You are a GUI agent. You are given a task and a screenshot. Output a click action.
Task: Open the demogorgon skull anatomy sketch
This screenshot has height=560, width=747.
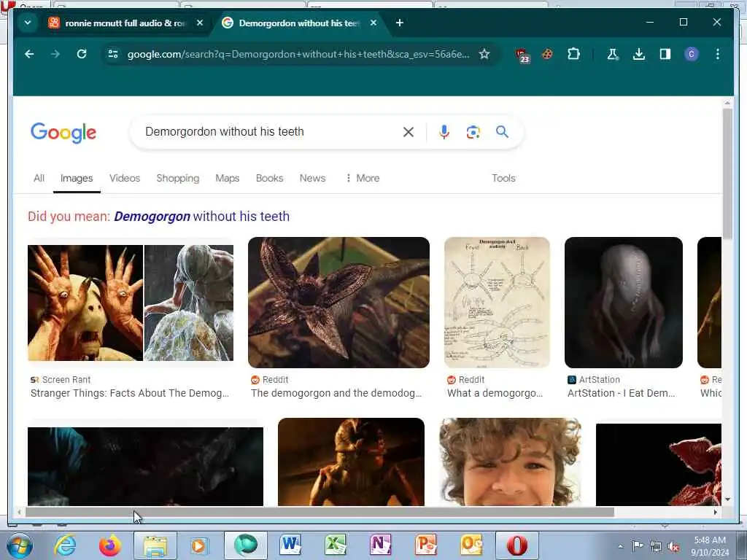(497, 303)
